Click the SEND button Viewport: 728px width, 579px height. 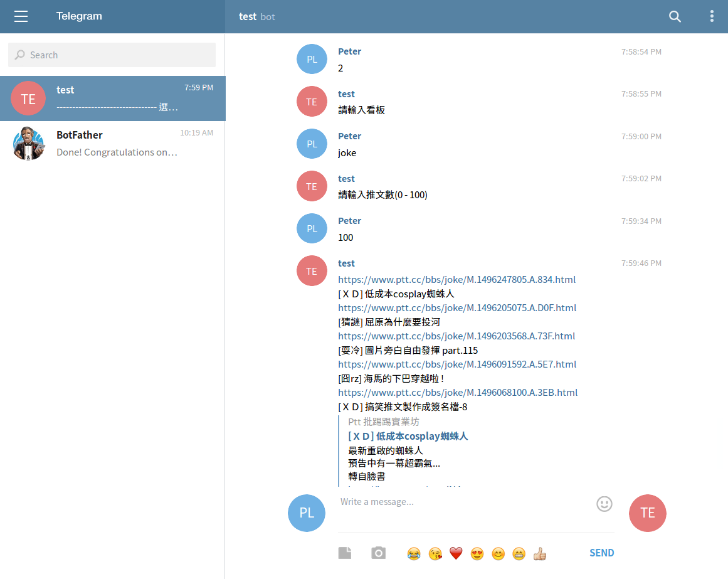coord(602,553)
